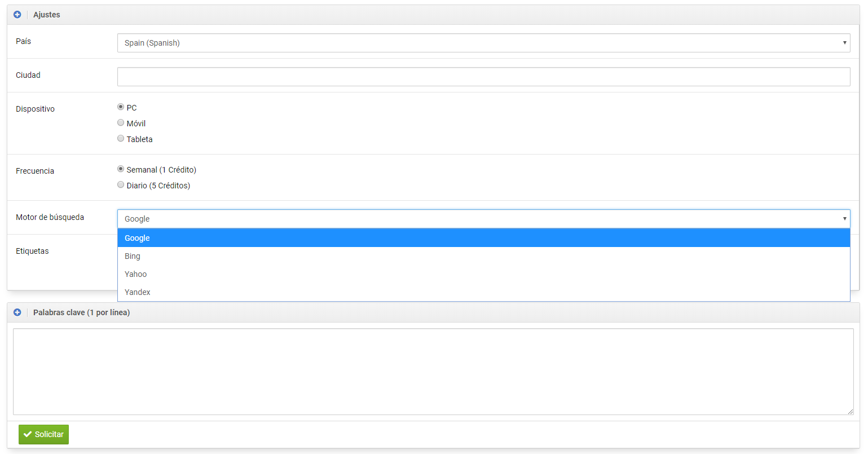Select the PC device radio button
This screenshot has width=868, height=454.
(x=121, y=107)
